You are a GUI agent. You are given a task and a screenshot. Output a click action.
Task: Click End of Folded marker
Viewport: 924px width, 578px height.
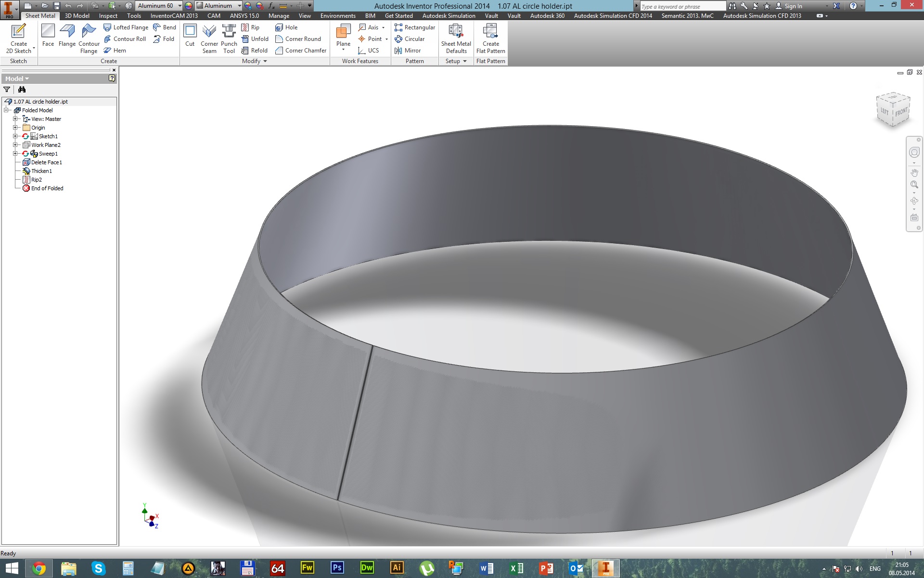pyautogui.click(x=47, y=188)
